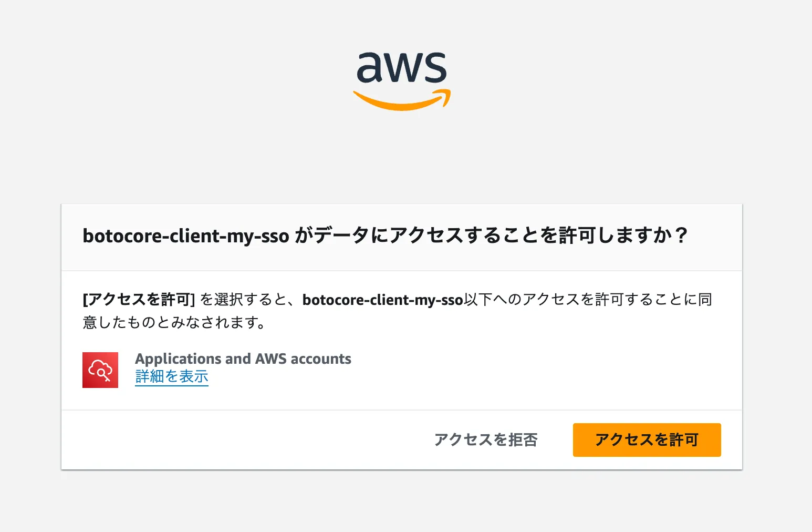Approve access with the orange button
The height and width of the screenshot is (532, 812).
point(647,440)
